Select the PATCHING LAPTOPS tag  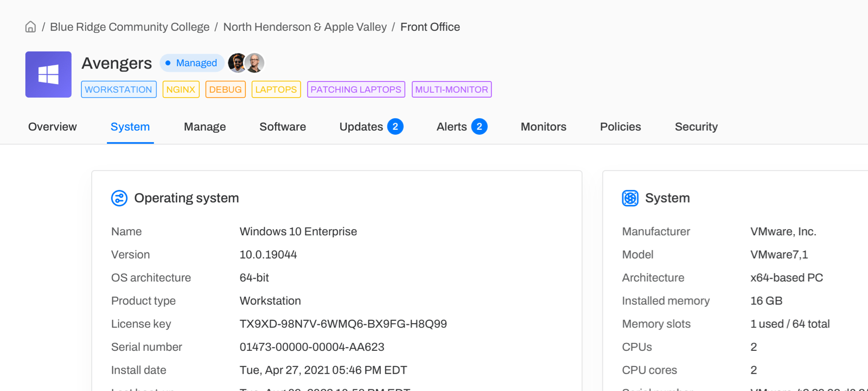(x=356, y=90)
